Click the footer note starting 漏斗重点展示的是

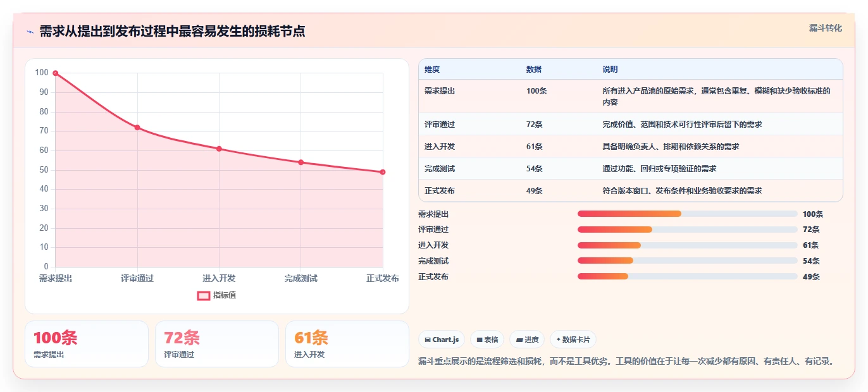click(x=626, y=362)
